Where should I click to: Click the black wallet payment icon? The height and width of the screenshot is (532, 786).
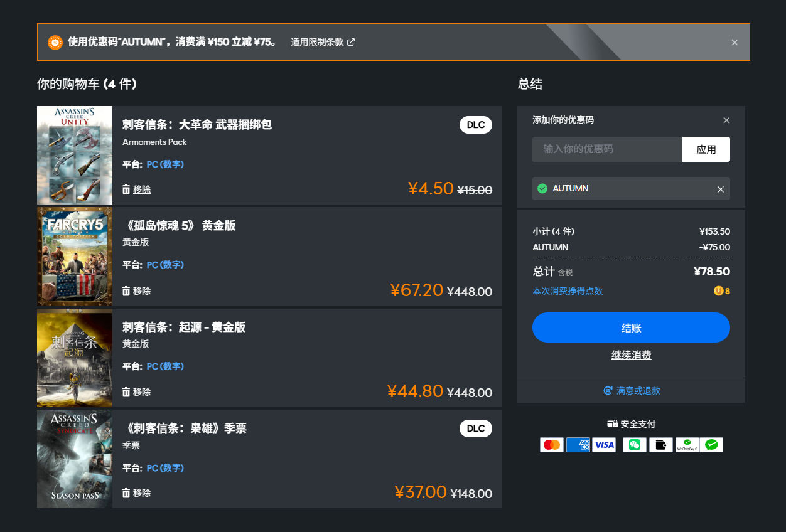661,445
